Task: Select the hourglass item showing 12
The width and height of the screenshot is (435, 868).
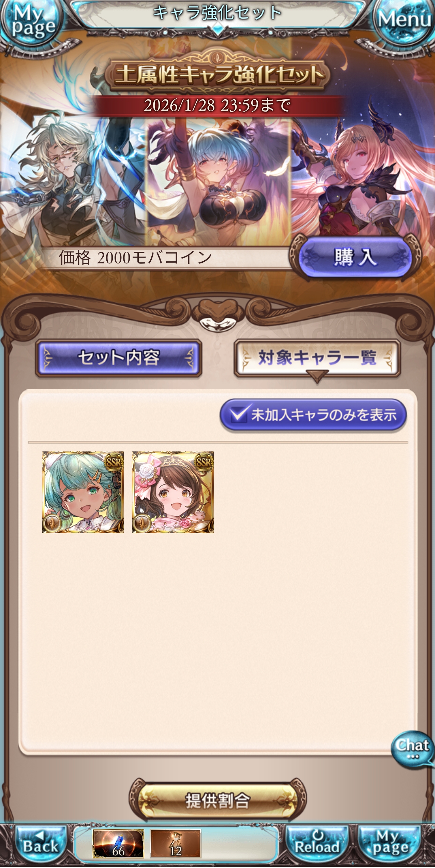Action: coord(176,843)
